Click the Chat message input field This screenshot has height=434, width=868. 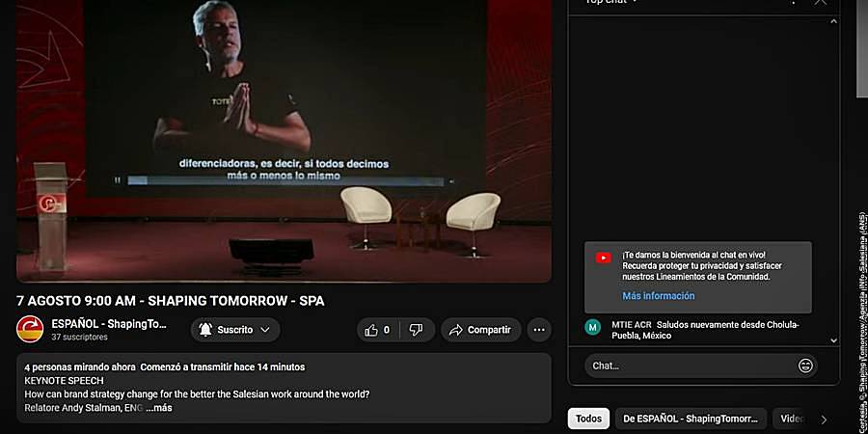pos(691,366)
